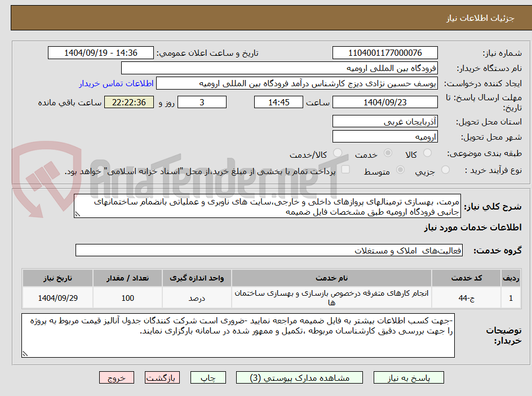Click the نام خدمت column header
Image resolution: width=532 pixels, height=396 pixels.
click(331, 278)
